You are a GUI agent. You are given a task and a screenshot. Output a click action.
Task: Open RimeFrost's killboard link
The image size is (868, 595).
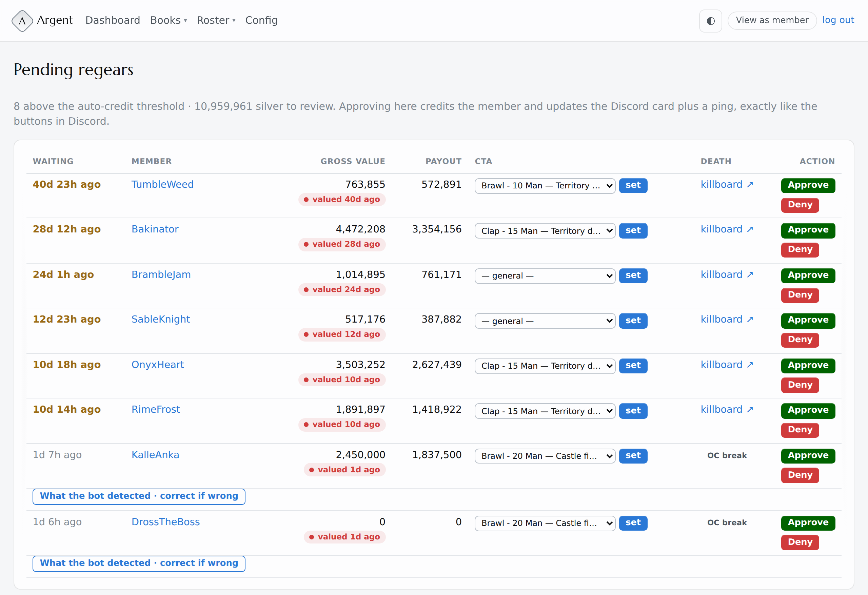click(727, 409)
